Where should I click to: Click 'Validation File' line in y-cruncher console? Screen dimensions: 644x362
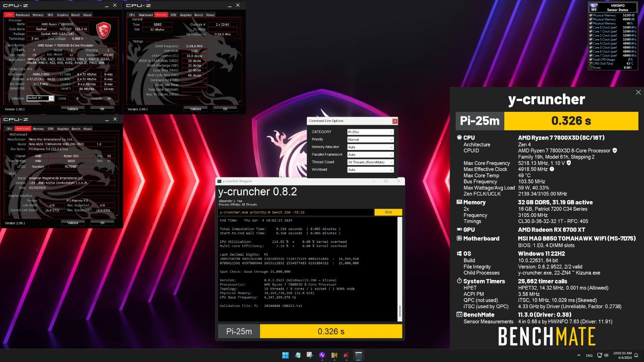click(x=261, y=306)
